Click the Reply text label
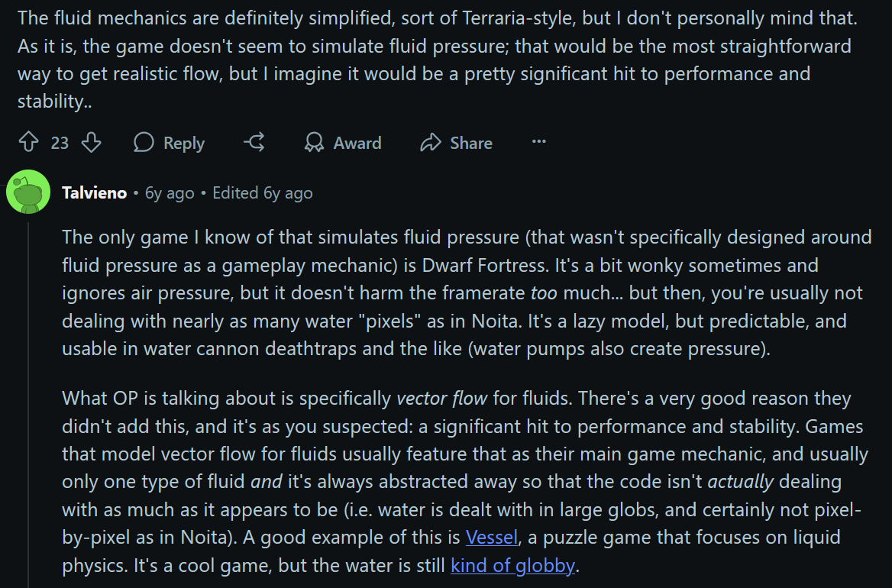Image resolution: width=892 pixels, height=588 pixels. pos(184,143)
